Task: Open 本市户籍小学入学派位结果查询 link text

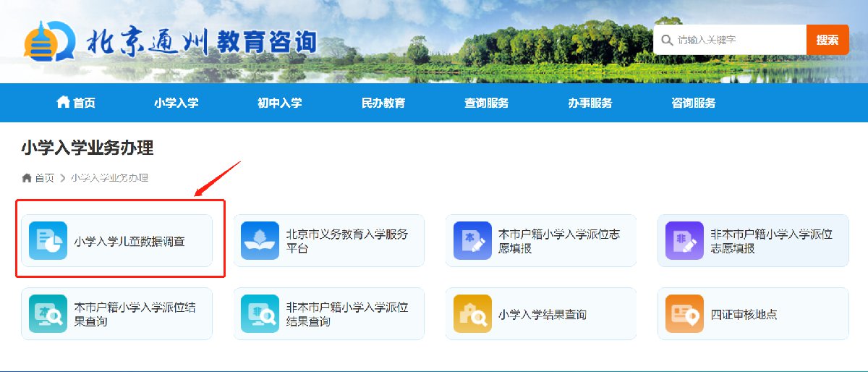Action: 135,314
